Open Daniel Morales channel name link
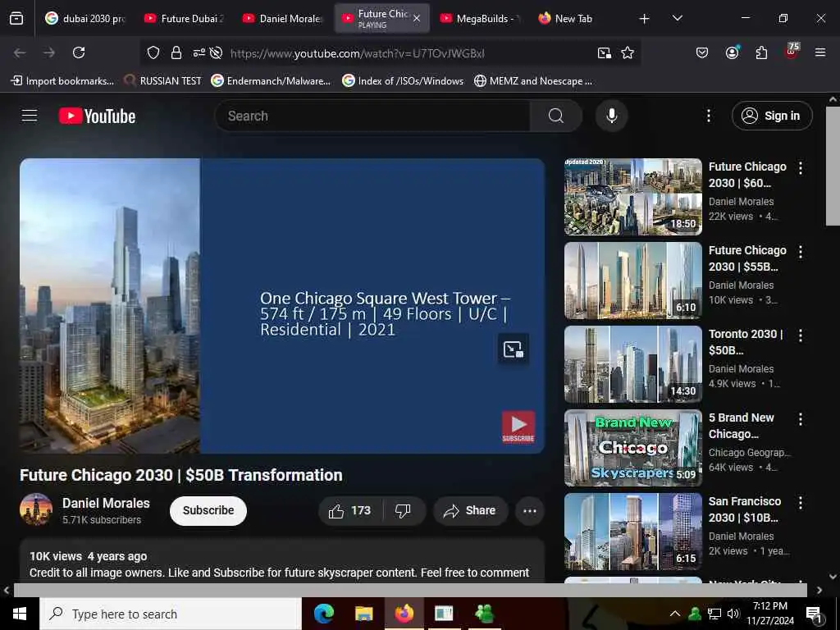 (x=106, y=503)
